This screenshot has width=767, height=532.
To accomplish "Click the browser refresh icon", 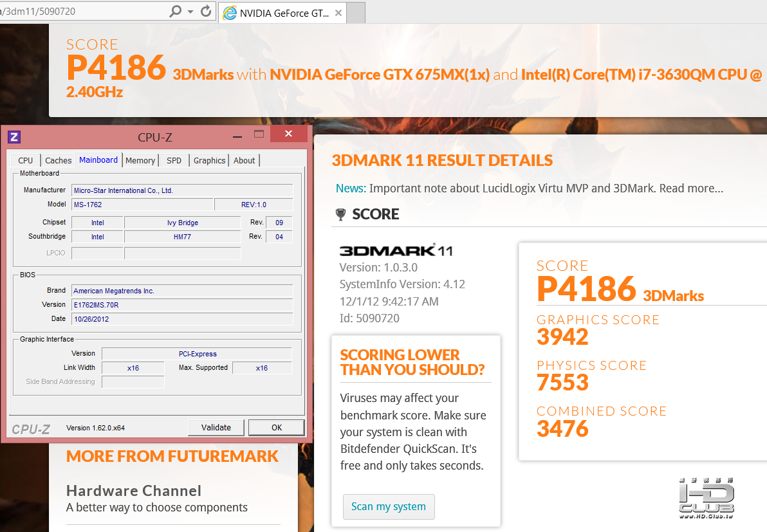I will tap(206, 11).
